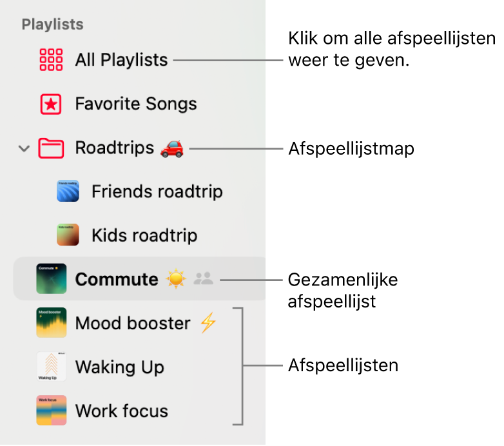Click the Commute playlist artwork
Image resolution: width=504 pixels, height=446 pixels.
click(52, 278)
